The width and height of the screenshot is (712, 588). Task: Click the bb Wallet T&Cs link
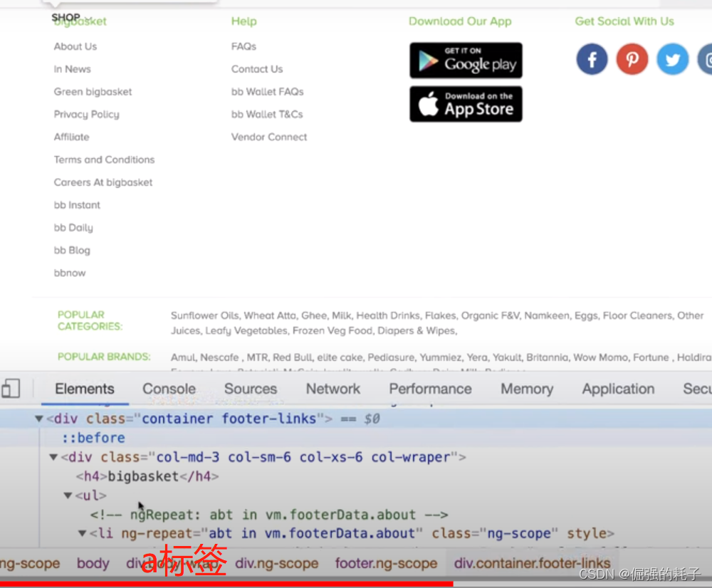(266, 115)
